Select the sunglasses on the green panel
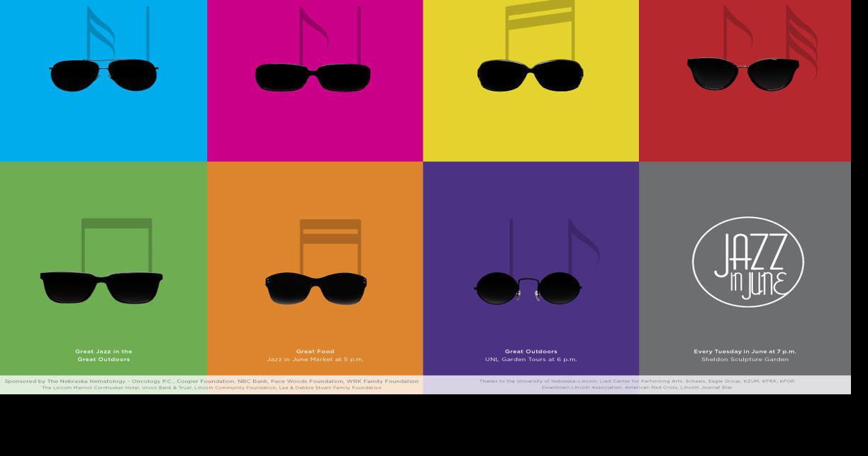The width and height of the screenshot is (868, 456). 101,288
